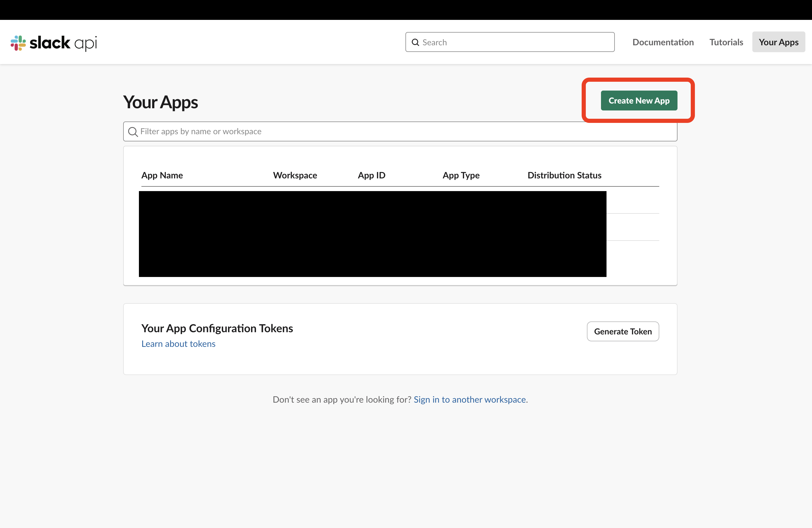The image size is (812, 528).
Task: Click the Your Apps page heading
Action: click(x=160, y=102)
